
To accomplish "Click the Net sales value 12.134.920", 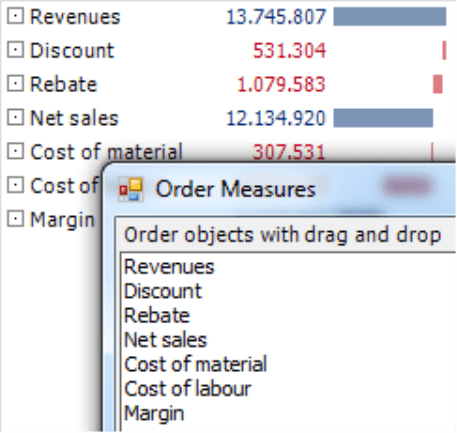I will [276, 118].
